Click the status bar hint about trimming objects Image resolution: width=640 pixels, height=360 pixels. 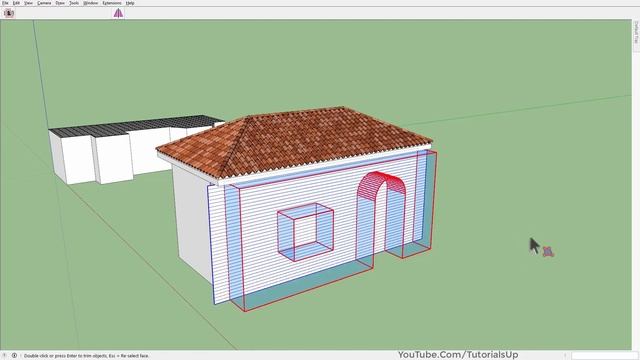click(87, 356)
